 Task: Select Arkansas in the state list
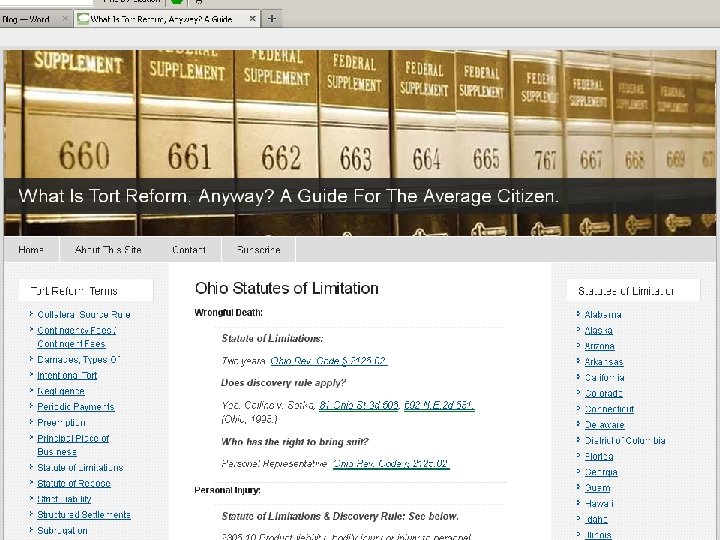[604, 362]
